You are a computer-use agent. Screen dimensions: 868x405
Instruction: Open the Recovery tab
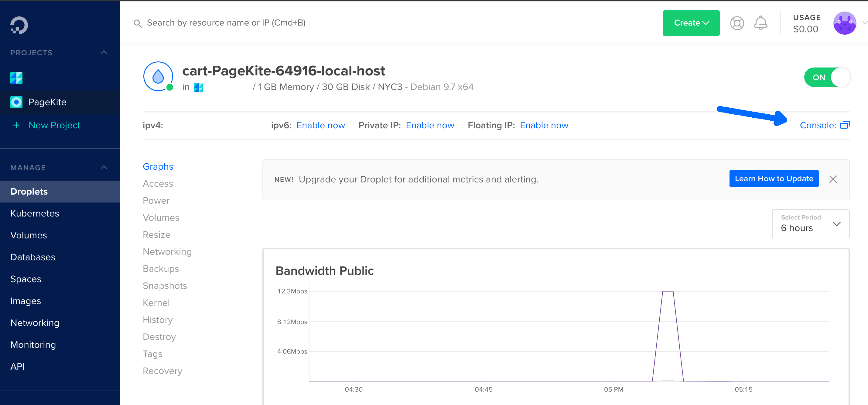coord(162,371)
